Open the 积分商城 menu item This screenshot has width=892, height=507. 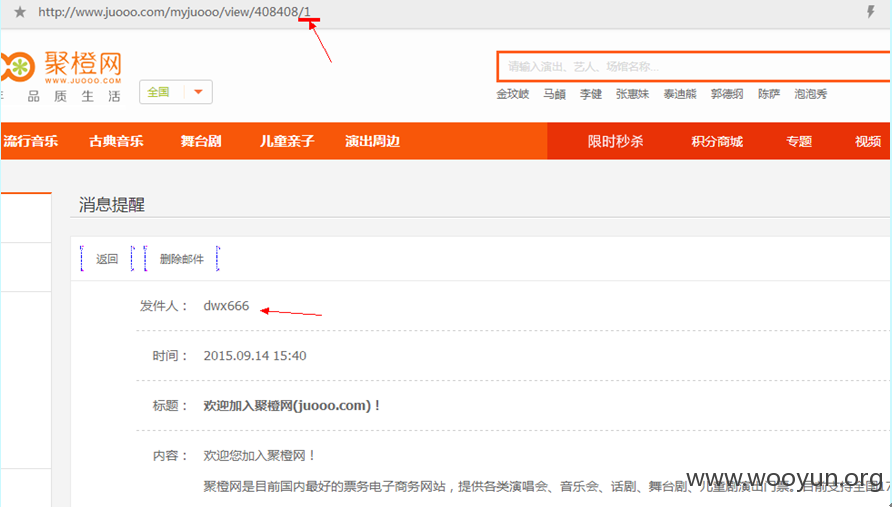717,142
